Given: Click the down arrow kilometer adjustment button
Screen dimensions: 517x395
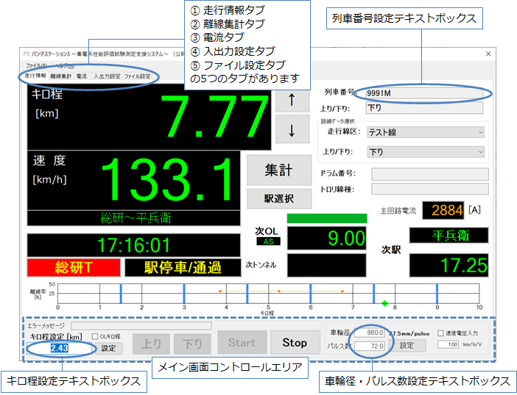Looking at the screenshot, I should click(292, 129).
